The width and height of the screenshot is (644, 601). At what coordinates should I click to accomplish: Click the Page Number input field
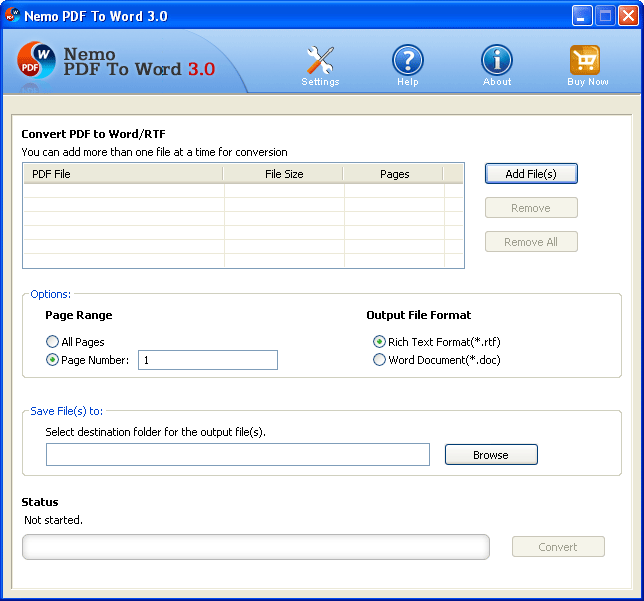[x=208, y=360]
